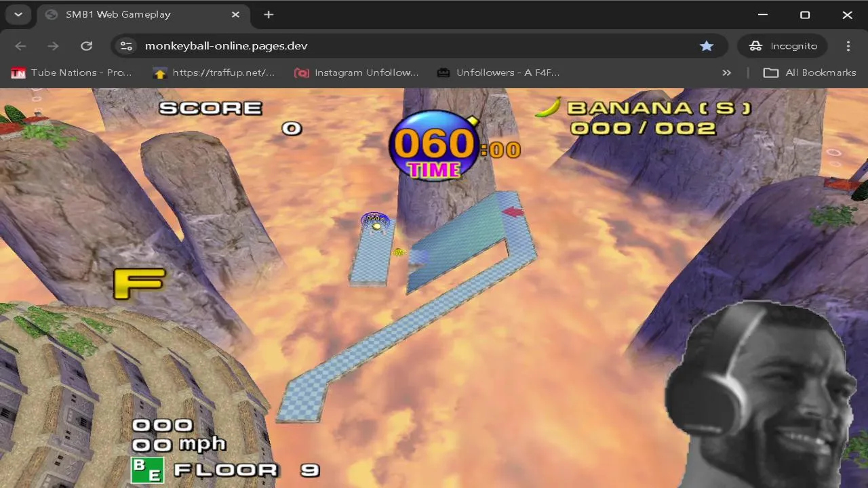Viewport: 868px width, 488px height.
Task: Open the Tube Nations bookmark
Action: (x=71, y=73)
